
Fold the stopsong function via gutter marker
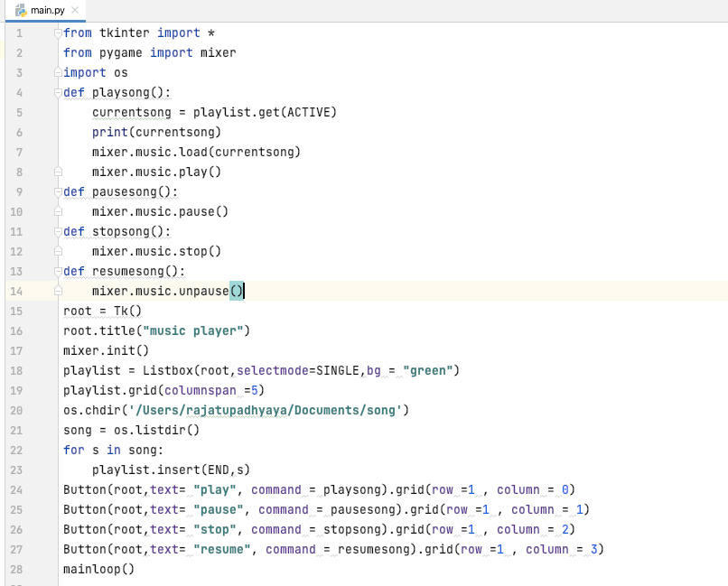click(58, 231)
